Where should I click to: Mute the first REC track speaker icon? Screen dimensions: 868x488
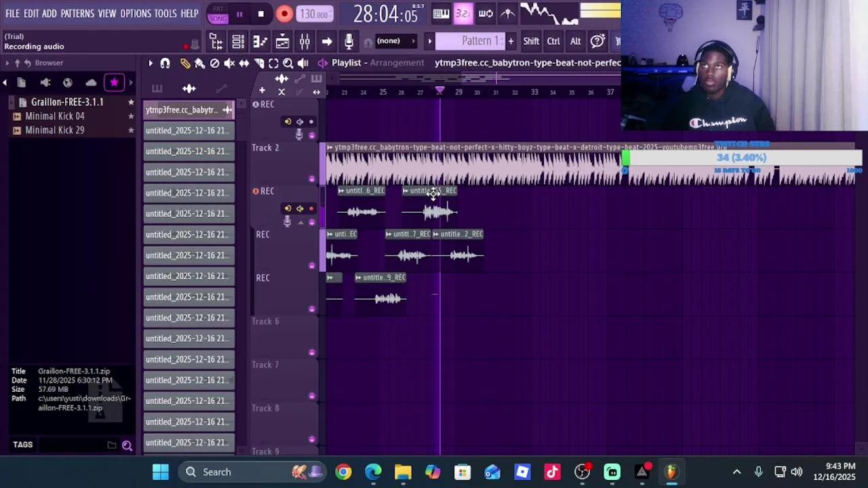(x=300, y=122)
